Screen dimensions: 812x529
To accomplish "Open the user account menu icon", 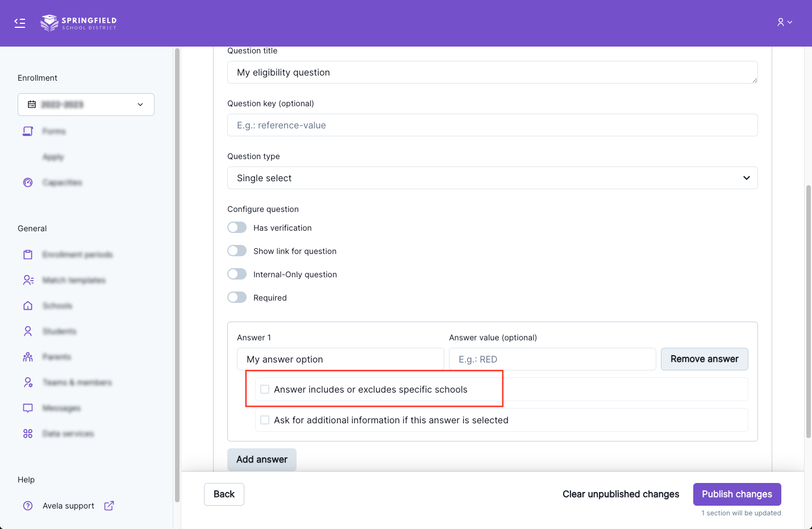I will tap(784, 22).
